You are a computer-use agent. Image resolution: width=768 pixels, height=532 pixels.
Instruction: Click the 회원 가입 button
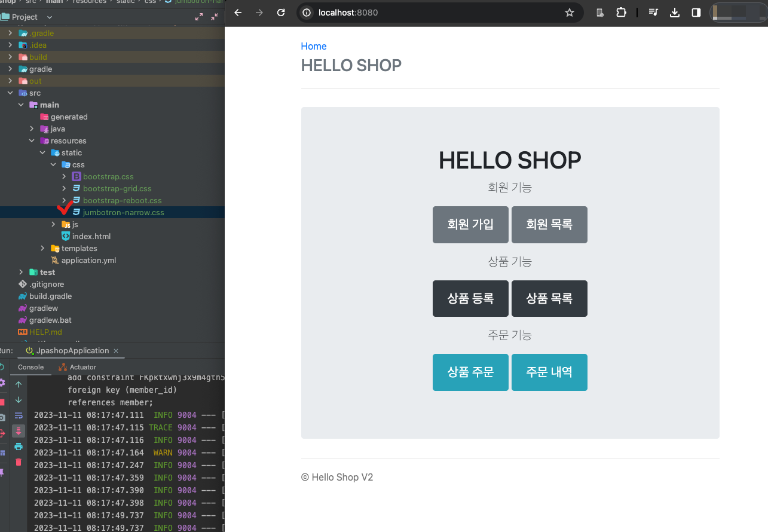[x=470, y=224]
